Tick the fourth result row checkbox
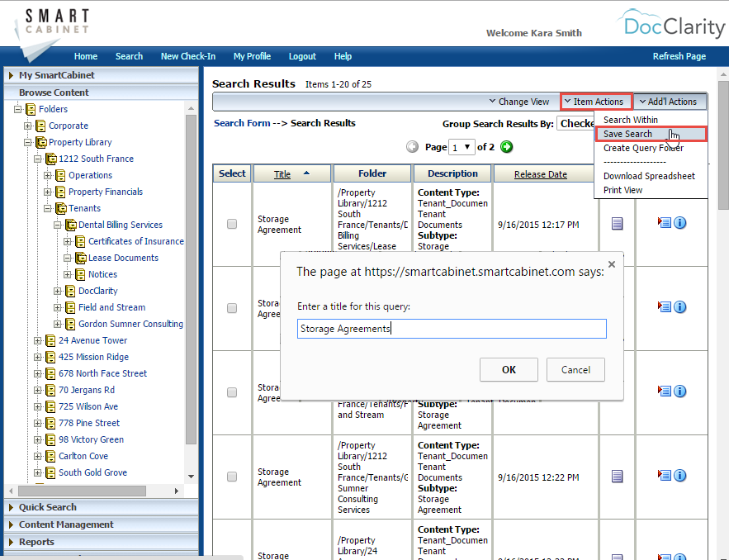Image resolution: width=729 pixels, height=560 pixels. click(232, 477)
